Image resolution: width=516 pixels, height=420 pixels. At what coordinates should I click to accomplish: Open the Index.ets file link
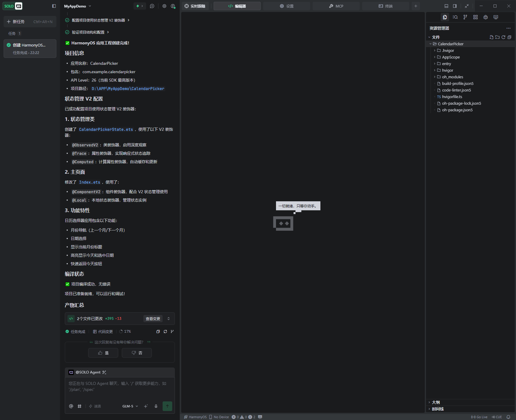click(x=90, y=182)
